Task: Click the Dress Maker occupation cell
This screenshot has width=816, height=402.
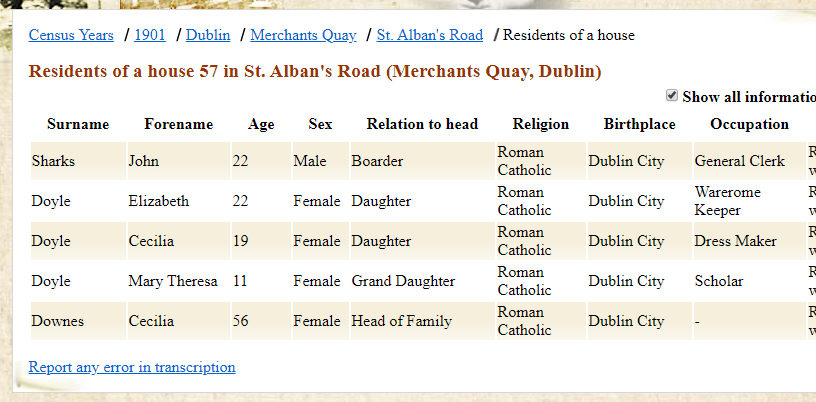Action: (x=735, y=241)
